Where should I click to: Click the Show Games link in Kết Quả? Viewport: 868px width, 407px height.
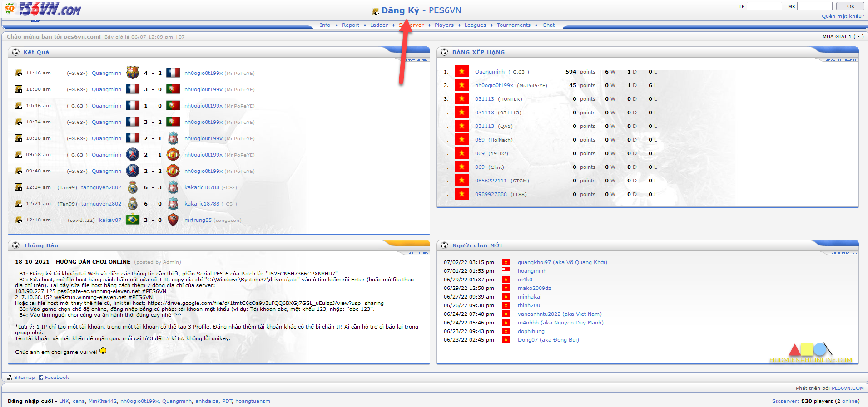[x=417, y=60]
